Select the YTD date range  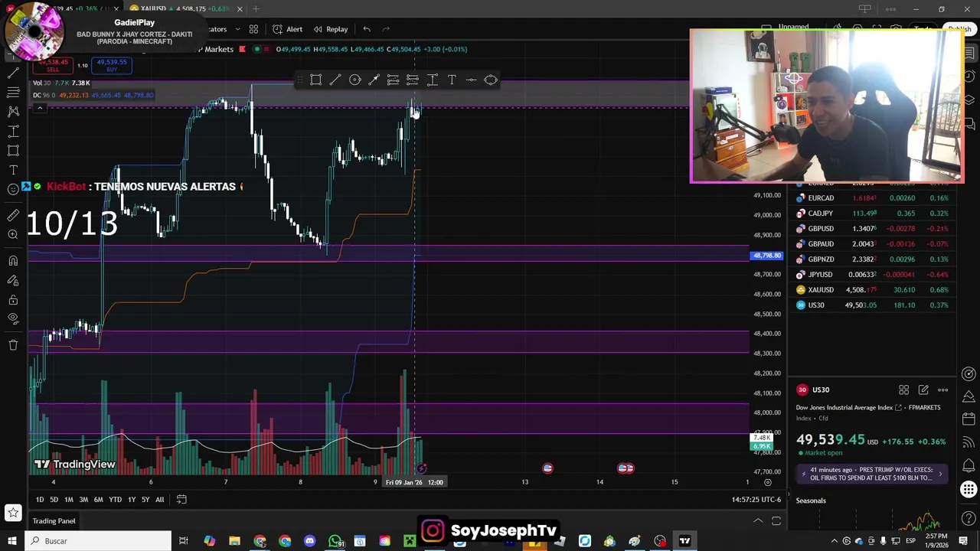(x=115, y=500)
